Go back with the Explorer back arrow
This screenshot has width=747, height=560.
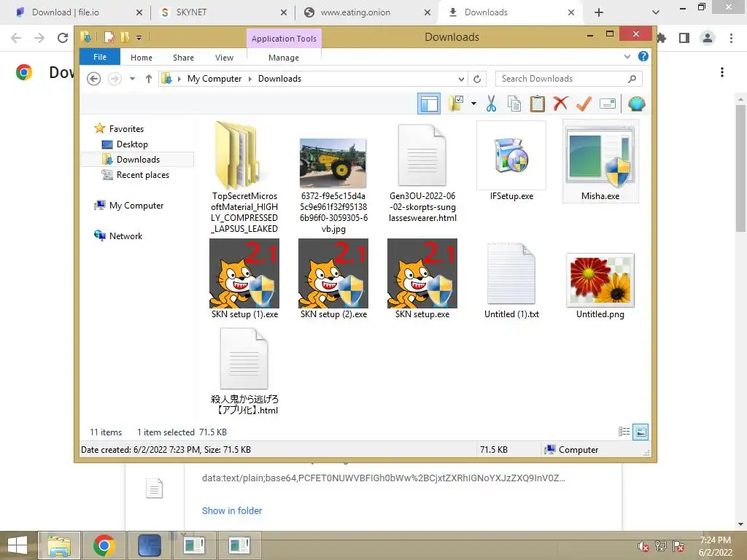pyautogui.click(x=94, y=79)
